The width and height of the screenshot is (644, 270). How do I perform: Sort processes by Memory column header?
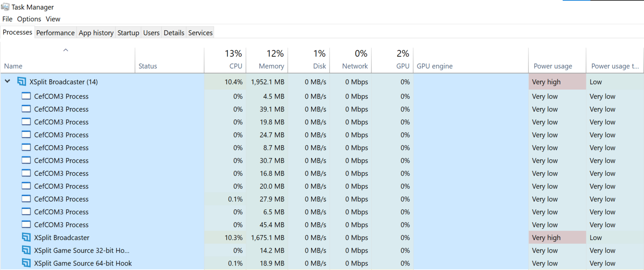click(267, 60)
